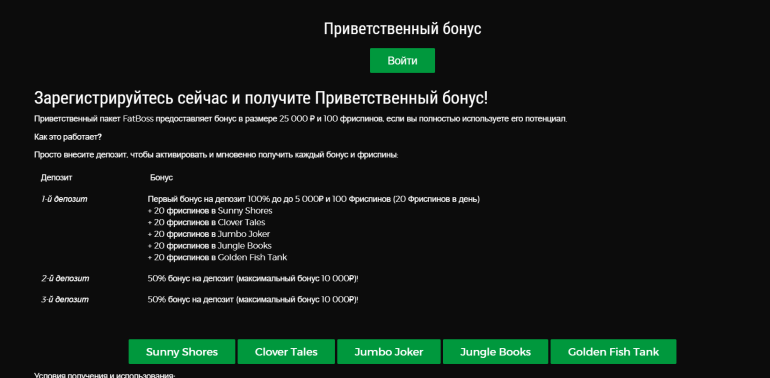
Task: Open the Golden Fish Tank game button
Action: [613, 351]
